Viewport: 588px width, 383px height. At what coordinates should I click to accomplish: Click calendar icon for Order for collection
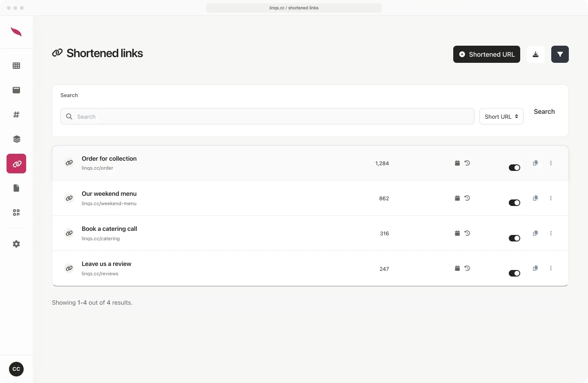point(457,163)
